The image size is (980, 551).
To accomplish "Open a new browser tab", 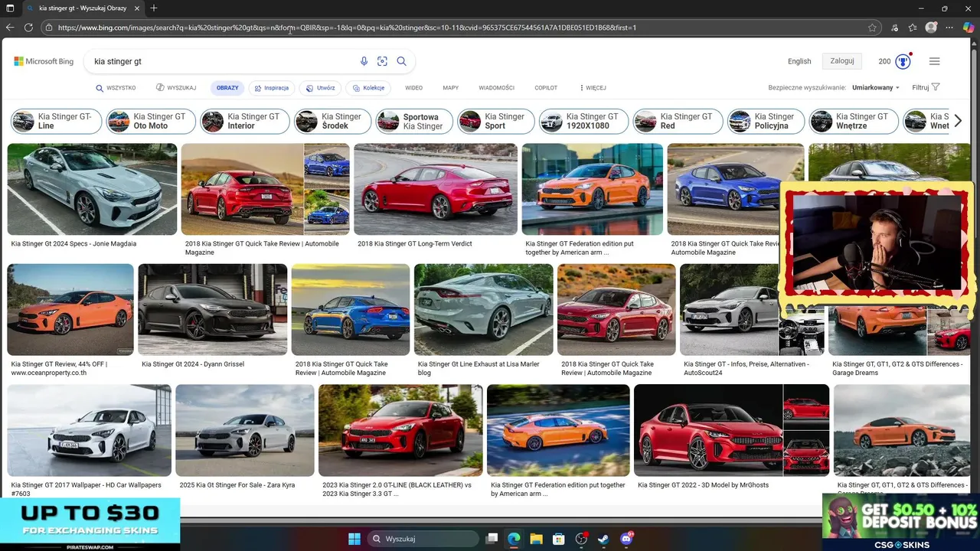I will (x=154, y=8).
